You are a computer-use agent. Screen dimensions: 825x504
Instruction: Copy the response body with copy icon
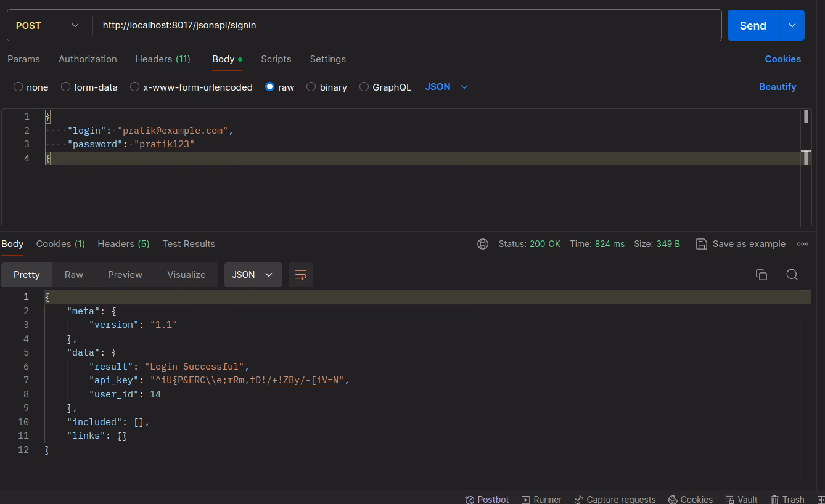(x=761, y=275)
